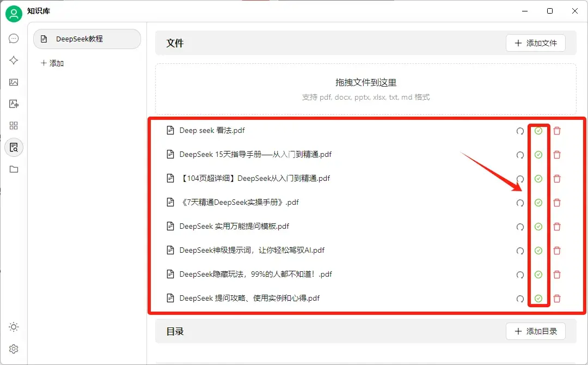Open the chat assistant sidebar icon

click(14, 39)
